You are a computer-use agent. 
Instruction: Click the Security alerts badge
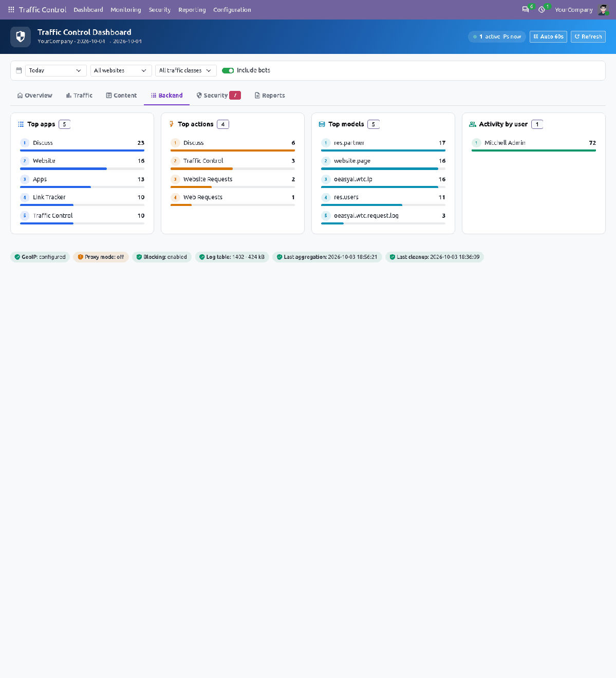tap(235, 95)
